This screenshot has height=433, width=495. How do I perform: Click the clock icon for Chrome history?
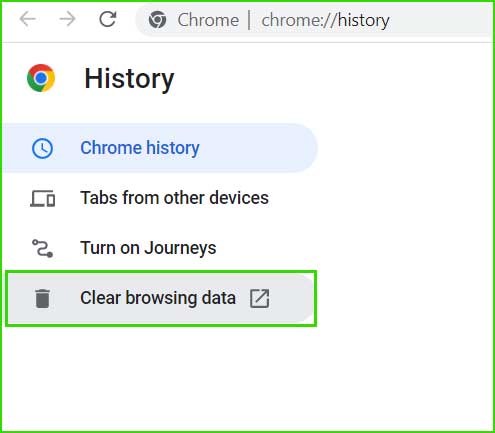(x=42, y=148)
